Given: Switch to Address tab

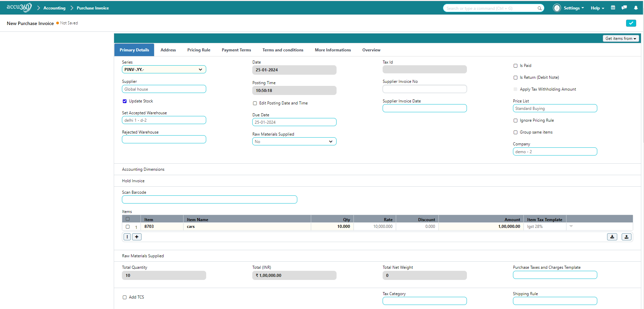Looking at the screenshot, I should click(x=168, y=50).
